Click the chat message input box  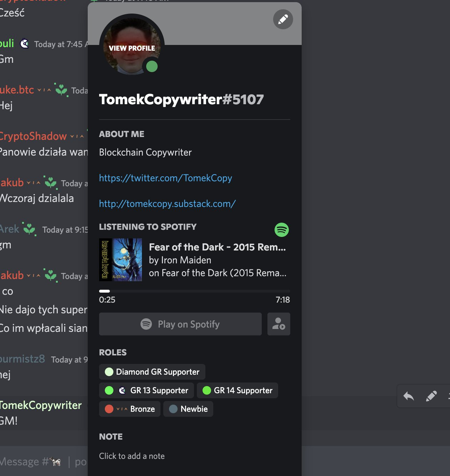click(x=44, y=462)
